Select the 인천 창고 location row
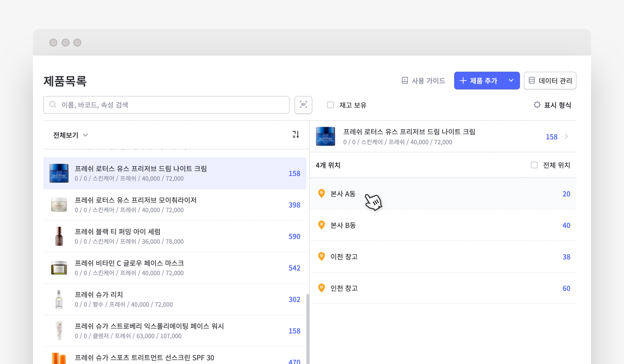This screenshot has height=364, width=624. (443, 288)
